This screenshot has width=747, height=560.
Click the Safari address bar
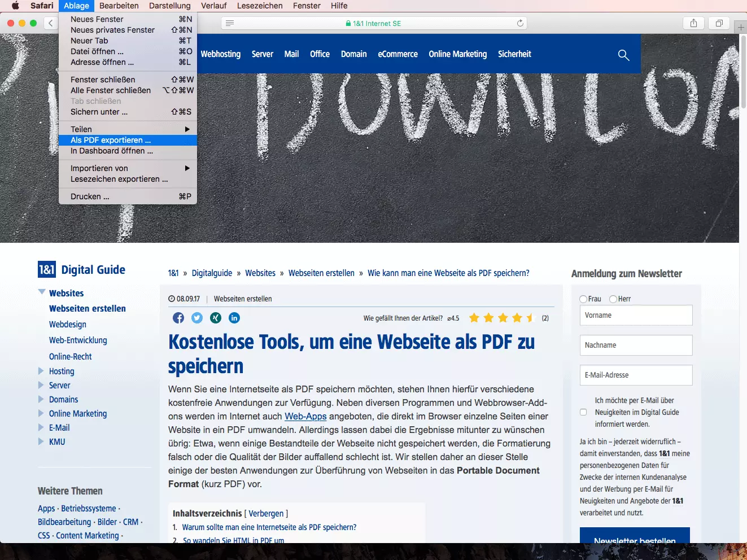[x=374, y=23]
